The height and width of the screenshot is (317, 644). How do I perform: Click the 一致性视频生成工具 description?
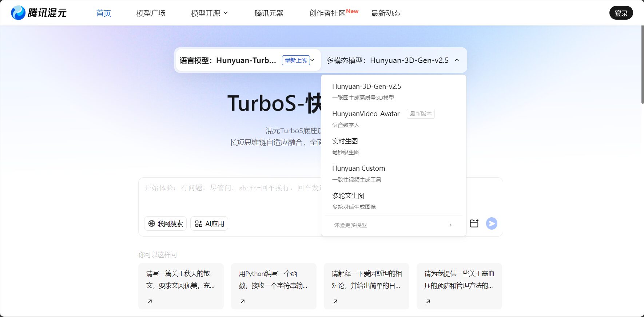tap(357, 179)
